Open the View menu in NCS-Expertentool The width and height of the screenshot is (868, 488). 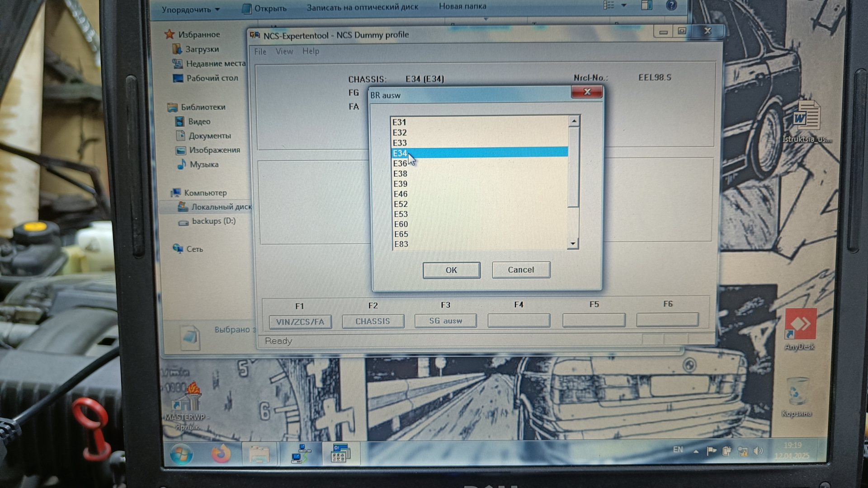[284, 52]
